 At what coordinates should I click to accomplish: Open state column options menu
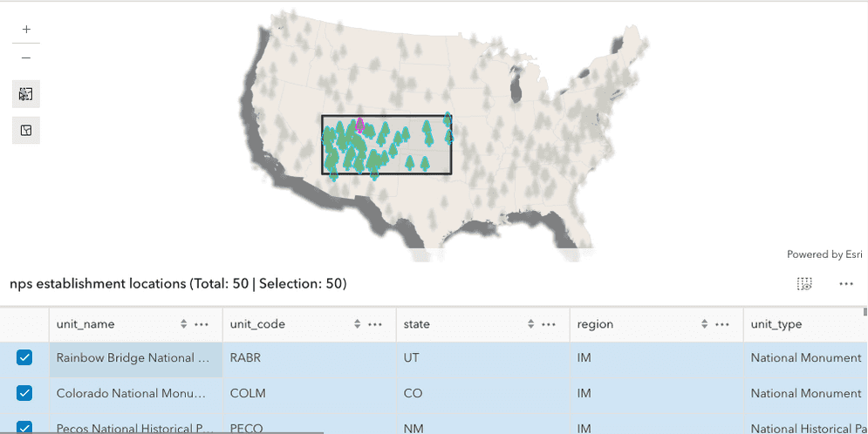(x=549, y=324)
